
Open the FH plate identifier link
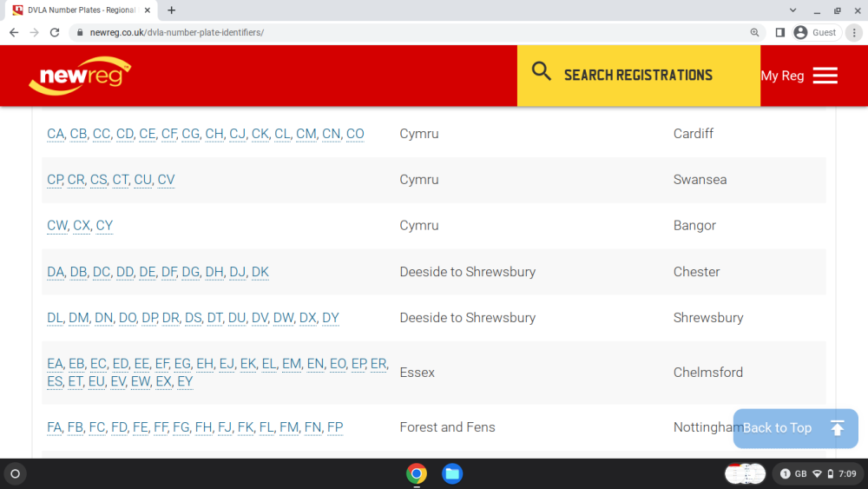tap(204, 427)
